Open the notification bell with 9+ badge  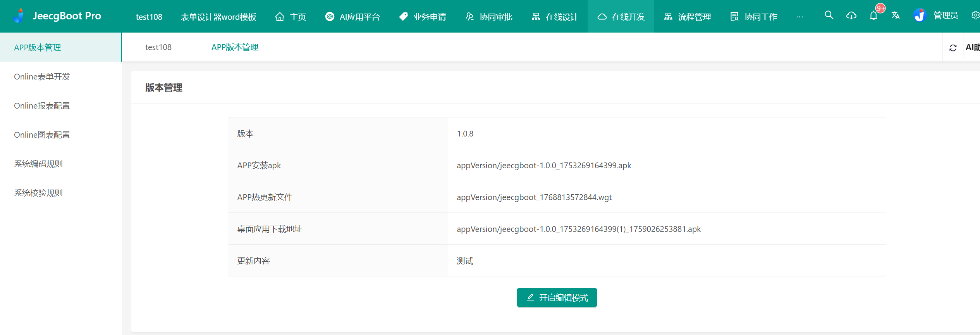pos(873,16)
